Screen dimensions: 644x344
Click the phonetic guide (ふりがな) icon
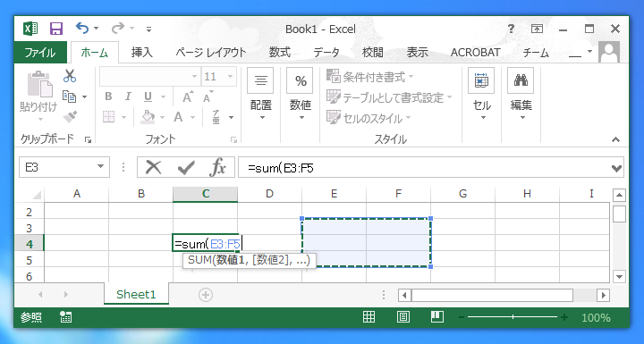(216, 117)
